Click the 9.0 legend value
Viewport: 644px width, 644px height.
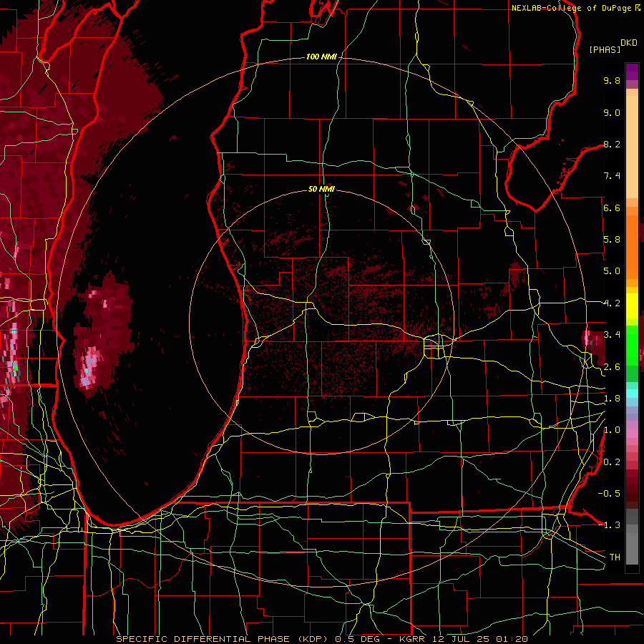coord(612,112)
